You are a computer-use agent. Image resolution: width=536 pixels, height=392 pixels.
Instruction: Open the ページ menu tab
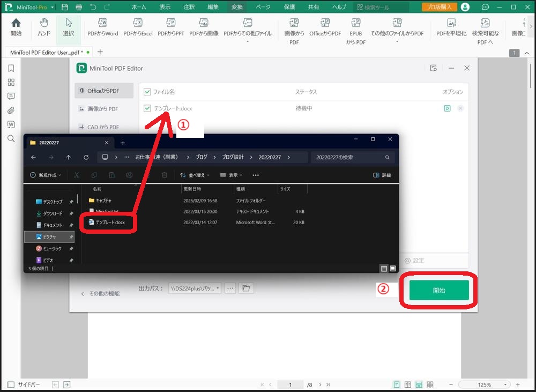click(263, 7)
